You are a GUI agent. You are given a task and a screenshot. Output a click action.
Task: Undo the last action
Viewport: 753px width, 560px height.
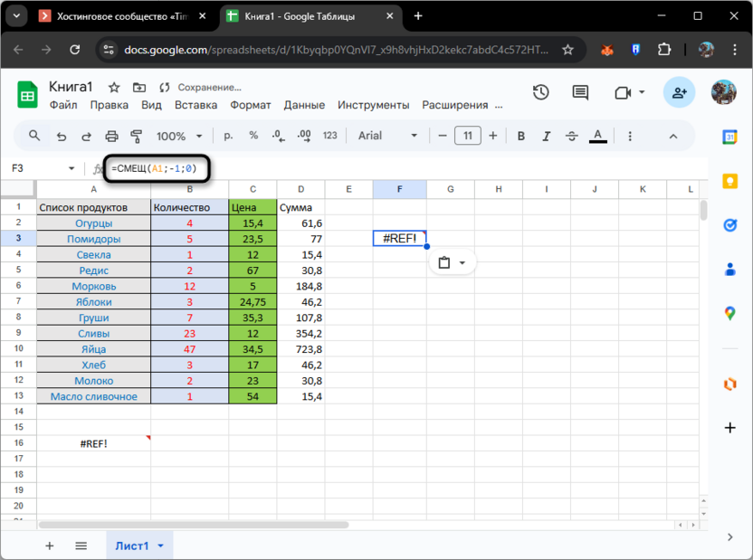click(x=61, y=137)
